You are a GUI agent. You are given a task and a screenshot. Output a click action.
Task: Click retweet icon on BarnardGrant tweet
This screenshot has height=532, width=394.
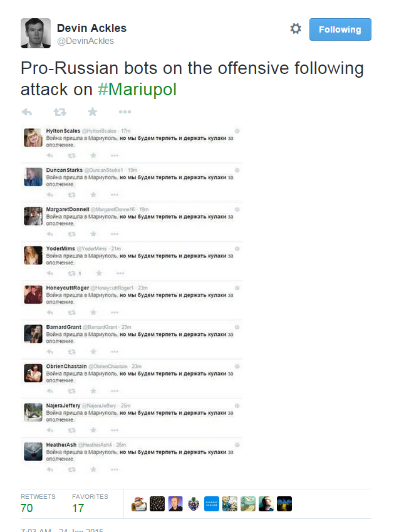click(71, 352)
